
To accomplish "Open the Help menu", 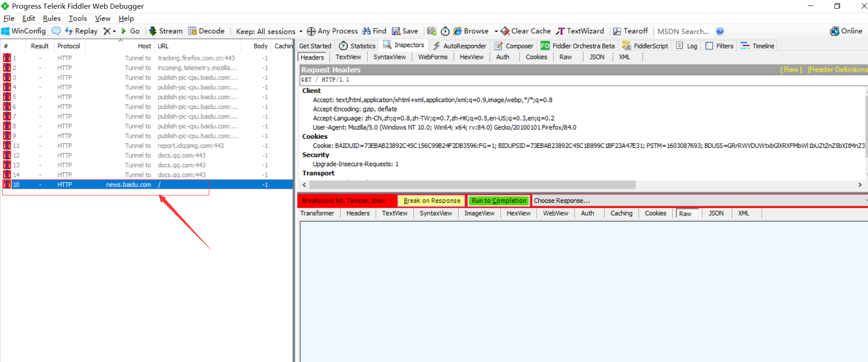I will click(126, 18).
